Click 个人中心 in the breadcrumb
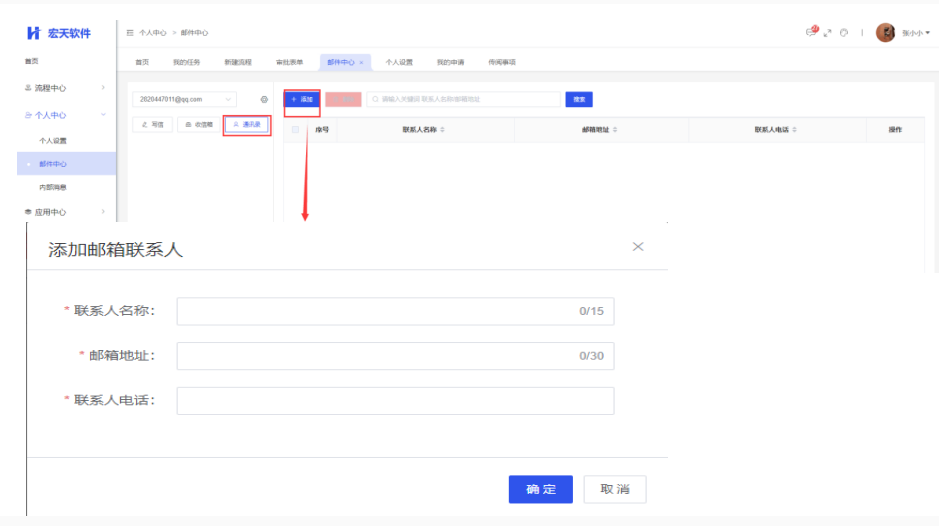Image resolution: width=939 pixels, height=526 pixels. point(153,33)
